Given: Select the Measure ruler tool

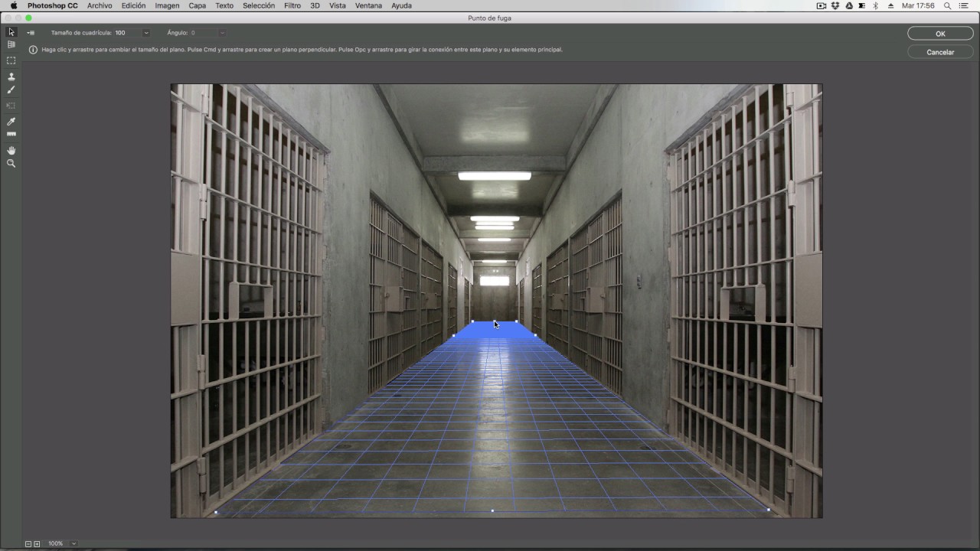Looking at the screenshot, I should (11, 135).
